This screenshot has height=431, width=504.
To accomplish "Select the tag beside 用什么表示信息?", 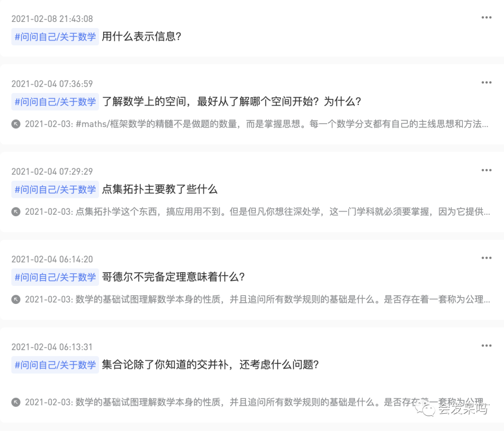I will 55,37.
